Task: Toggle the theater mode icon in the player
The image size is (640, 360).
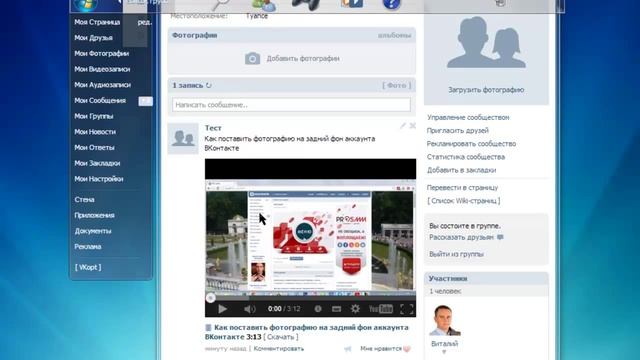Action: click(336, 309)
